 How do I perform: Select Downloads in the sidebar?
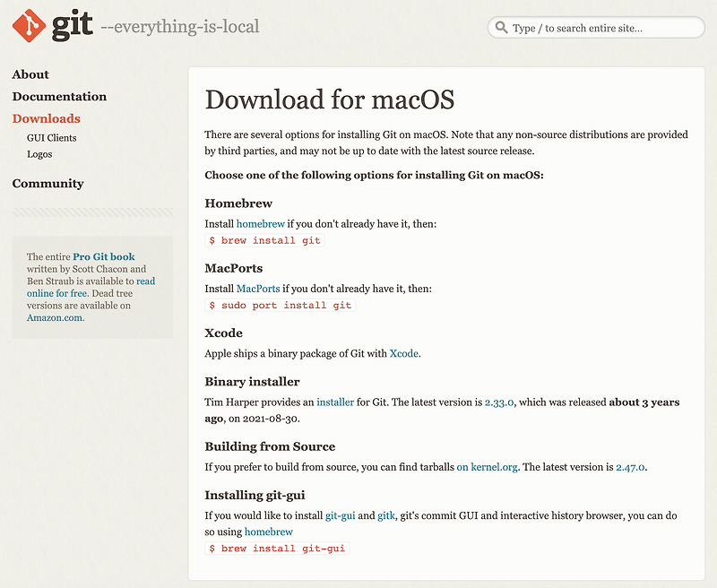46,118
